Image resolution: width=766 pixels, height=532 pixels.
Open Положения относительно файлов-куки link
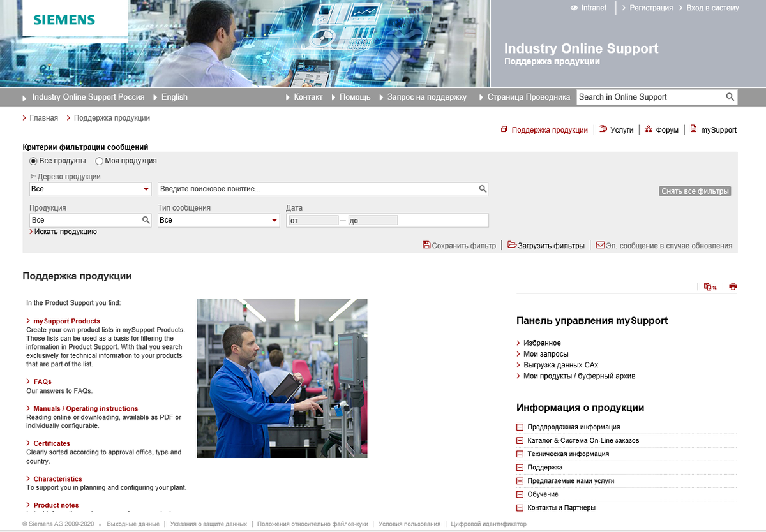pos(313,524)
